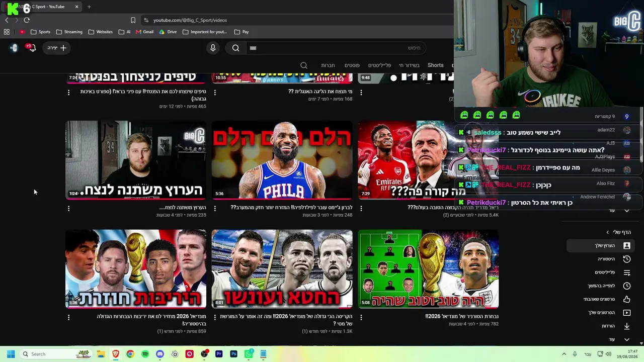The image size is (644, 362).
Task: Open options menu for 'מונדיאל 2026 מחזיר' video
Action: pos(69,317)
